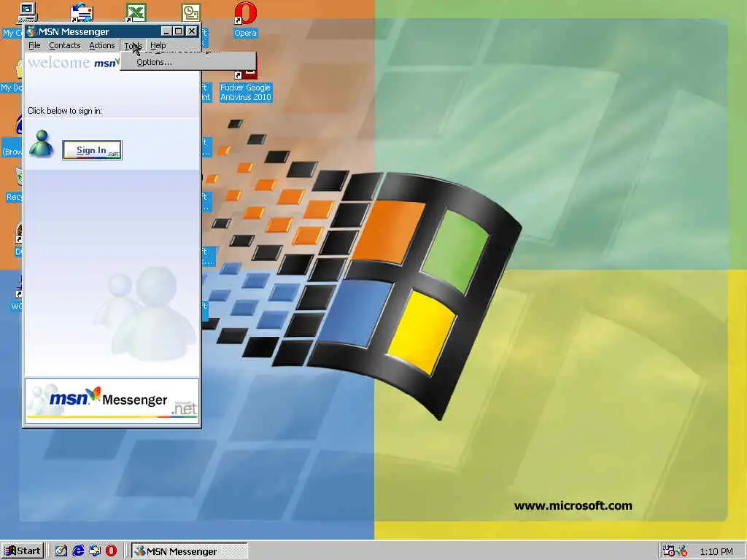This screenshot has width=747, height=560.
Task: Click the MSN Messenger title bar icon
Action: (31, 31)
